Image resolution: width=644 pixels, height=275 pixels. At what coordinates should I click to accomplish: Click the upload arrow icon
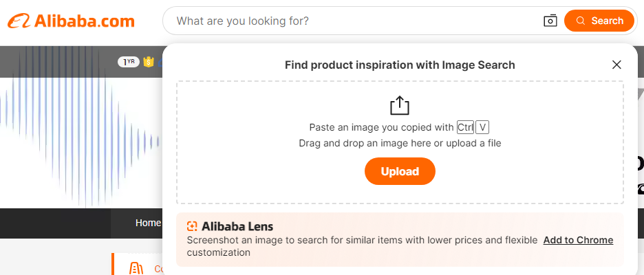click(x=400, y=105)
